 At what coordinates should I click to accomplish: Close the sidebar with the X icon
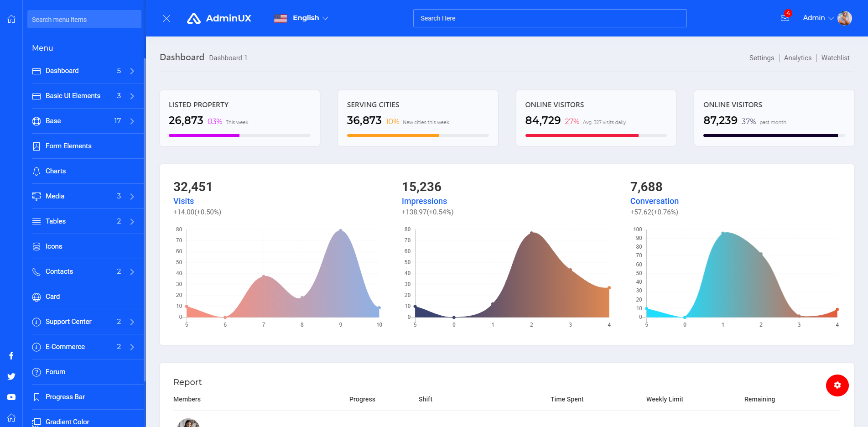click(166, 18)
